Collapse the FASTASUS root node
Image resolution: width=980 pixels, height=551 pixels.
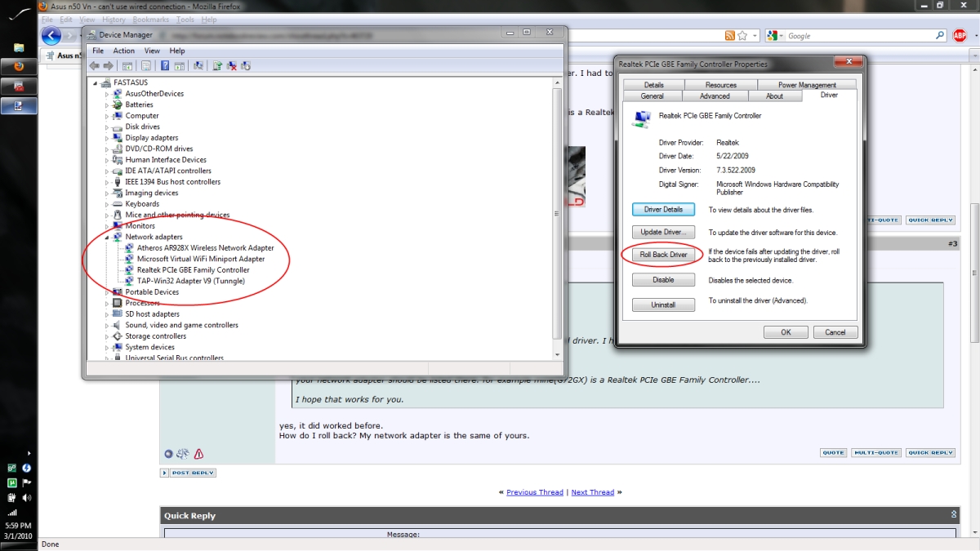click(96, 82)
